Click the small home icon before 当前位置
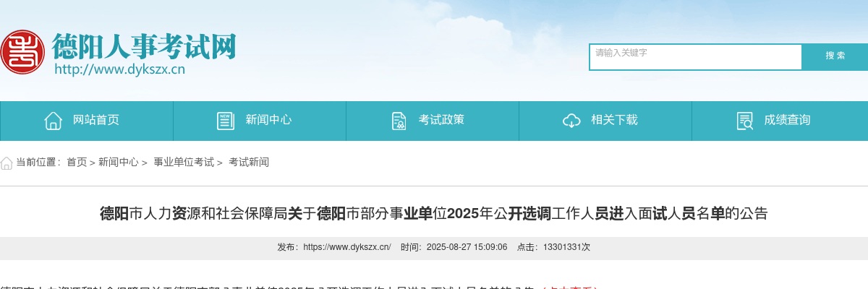Screen dimensions: 868x289 [7, 163]
